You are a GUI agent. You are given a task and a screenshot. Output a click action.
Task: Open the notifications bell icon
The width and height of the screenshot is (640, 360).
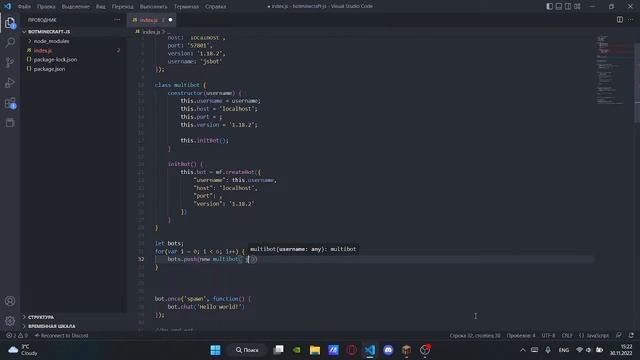(x=631, y=336)
